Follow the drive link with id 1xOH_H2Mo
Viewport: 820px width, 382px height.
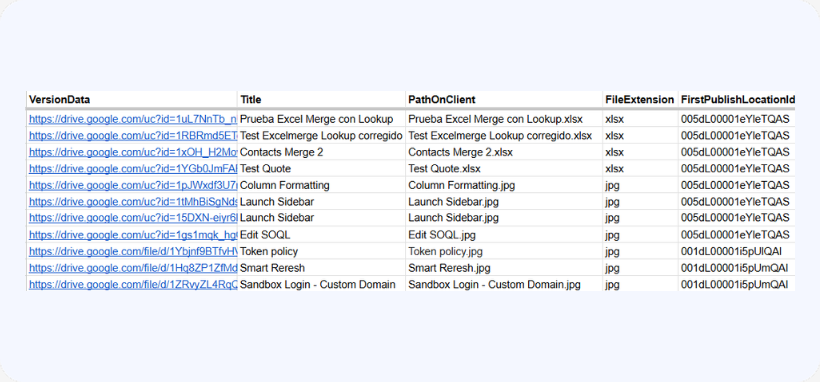pos(133,152)
